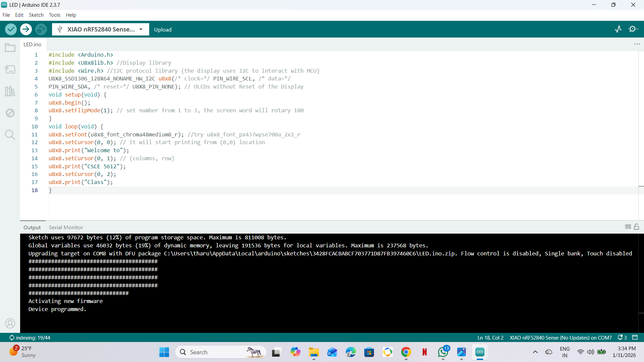Click the ENG IN language indicator
The width and height of the screenshot is (644, 362).
pos(565,352)
